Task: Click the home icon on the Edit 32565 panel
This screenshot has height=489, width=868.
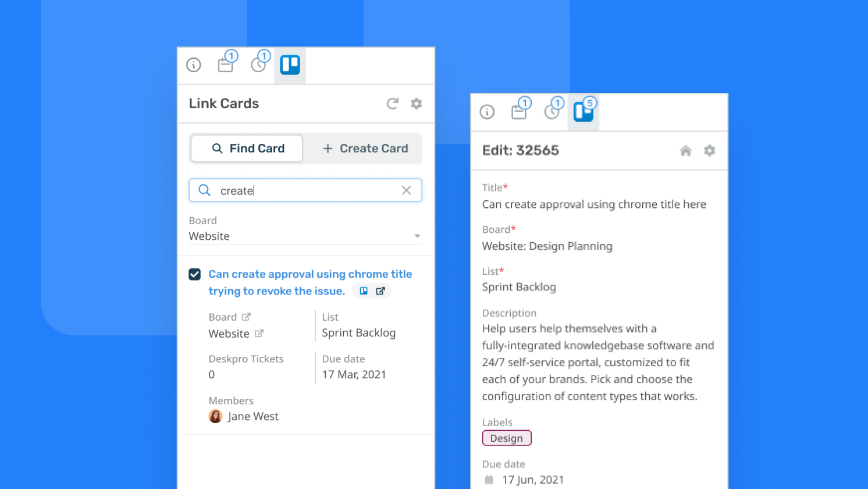Action: coord(685,150)
